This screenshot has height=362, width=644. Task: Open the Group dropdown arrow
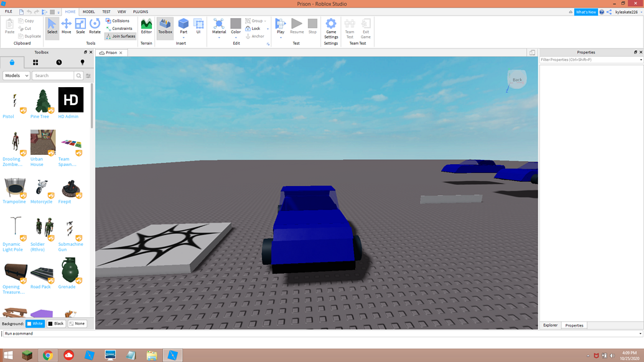click(266, 20)
